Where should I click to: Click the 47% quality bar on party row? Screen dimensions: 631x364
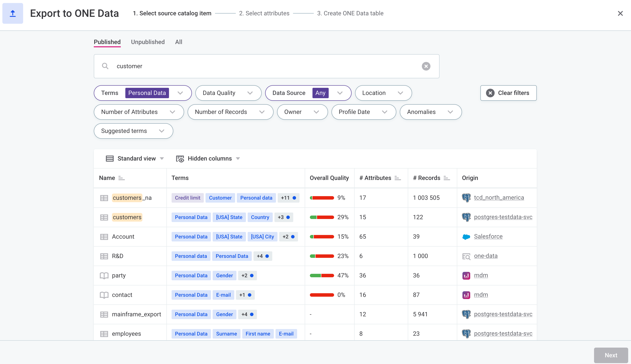coord(322,275)
